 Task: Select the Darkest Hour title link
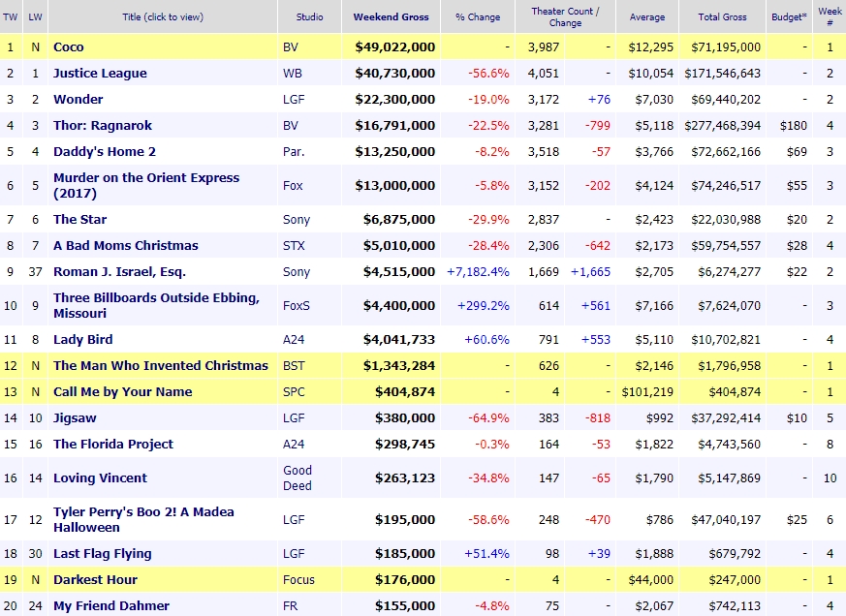(95, 579)
